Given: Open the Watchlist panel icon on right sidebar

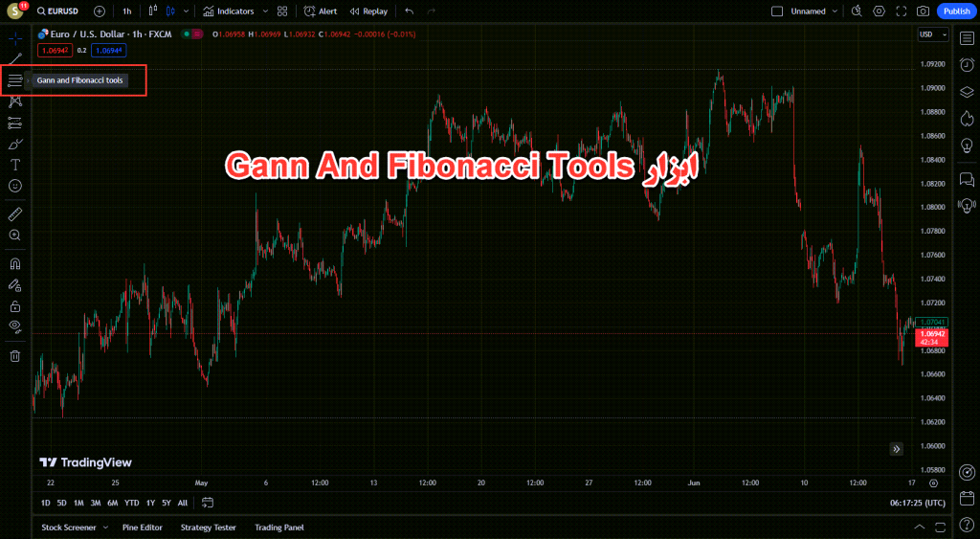Looking at the screenshot, I should tap(967, 38).
